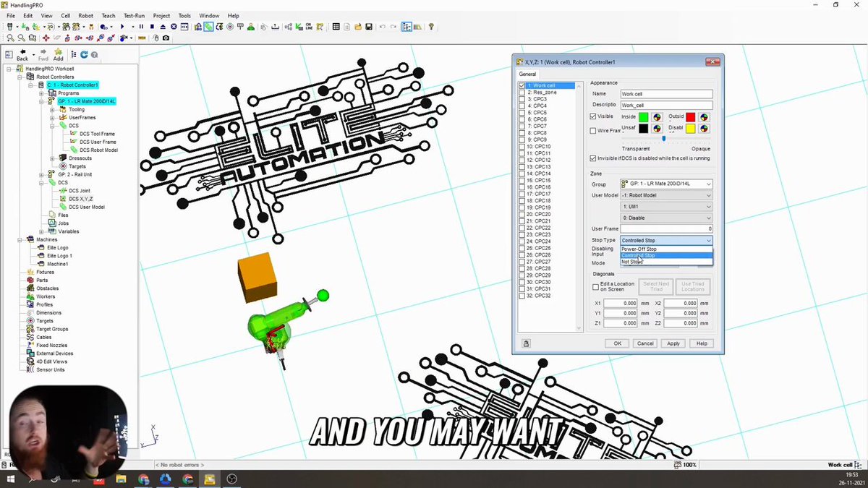868x488 pixels.
Task: Select DCS User Frame in the tree
Action: click(x=98, y=142)
